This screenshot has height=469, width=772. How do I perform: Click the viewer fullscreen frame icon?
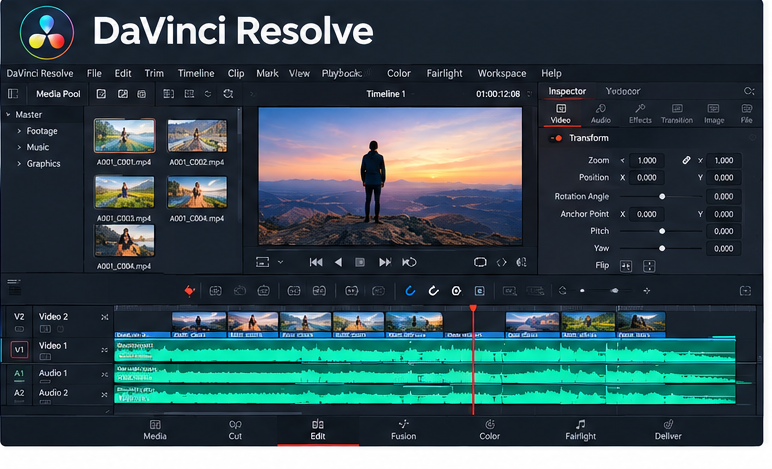coord(480,262)
